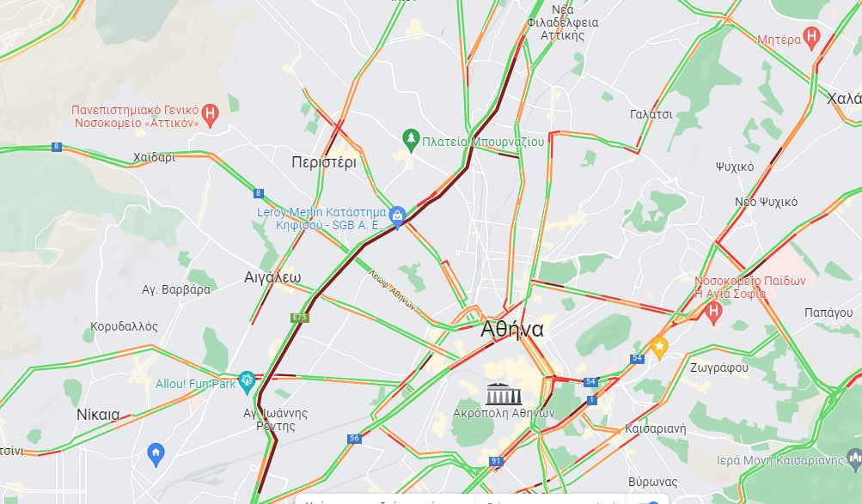Image resolution: width=862 pixels, height=504 pixels.
Task: Select the Μητέρα hospital pin
Action: coord(811,39)
